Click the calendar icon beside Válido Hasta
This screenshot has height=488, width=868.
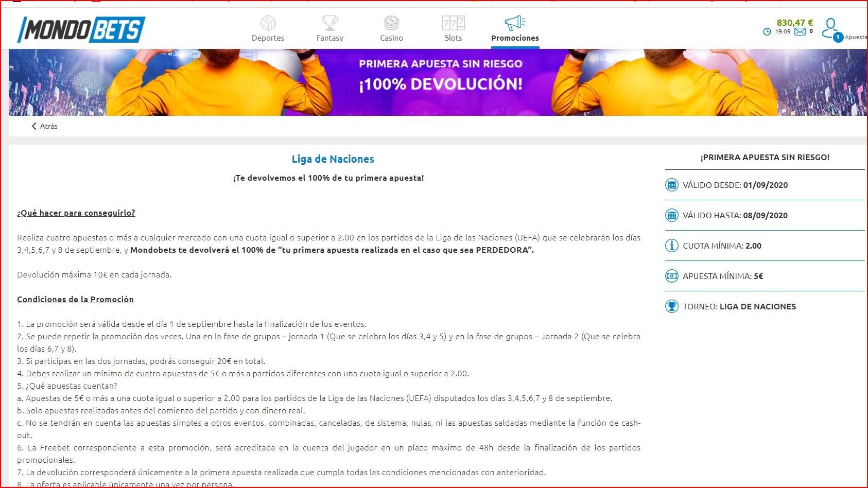pyautogui.click(x=671, y=215)
